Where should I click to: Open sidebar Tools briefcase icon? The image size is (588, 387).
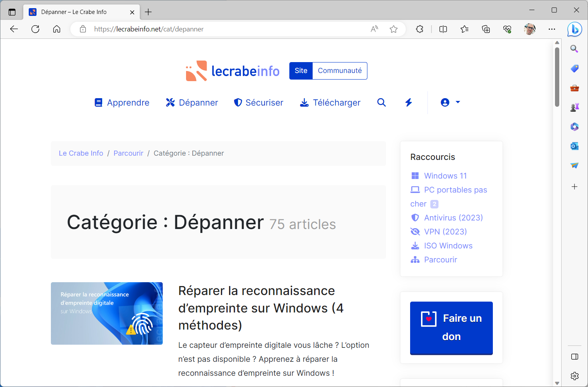pos(574,88)
